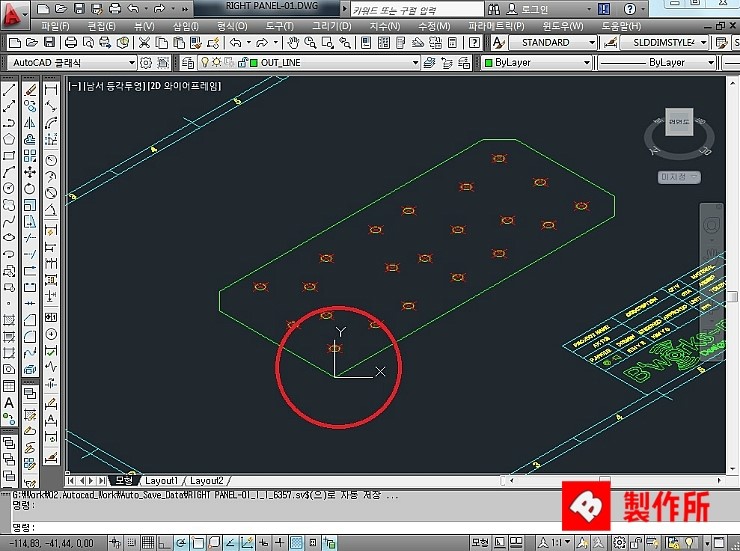This screenshot has height=551, width=740.
Task: Expand the undo history dropdown arrow
Action: pyautogui.click(x=249, y=43)
